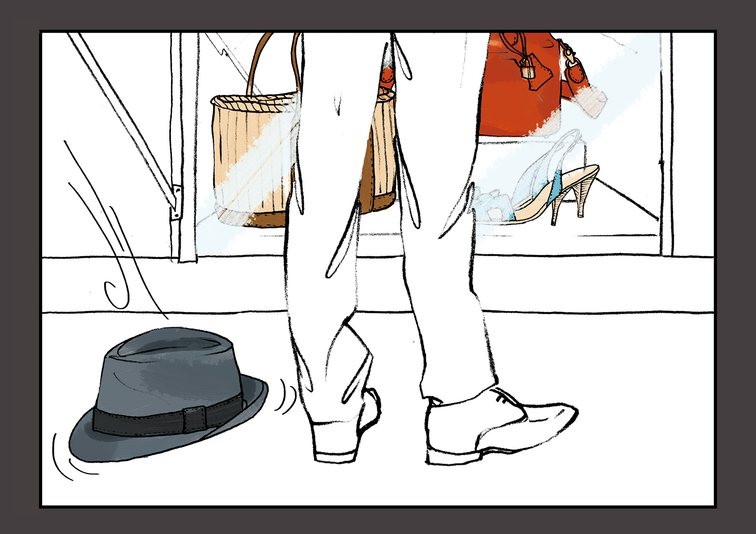
Task: Click the buckle on the hat band
Action: (194, 419)
